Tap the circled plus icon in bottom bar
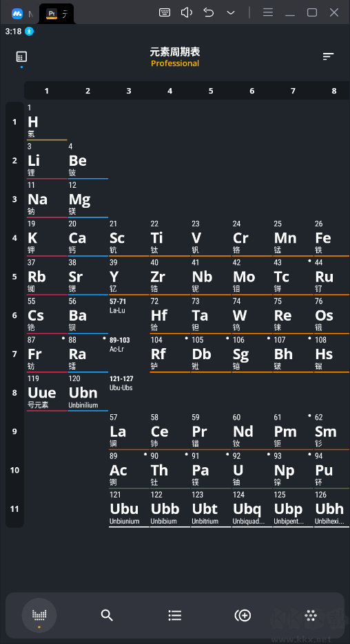The width and height of the screenshot is (350, 644). coord(243,615)
